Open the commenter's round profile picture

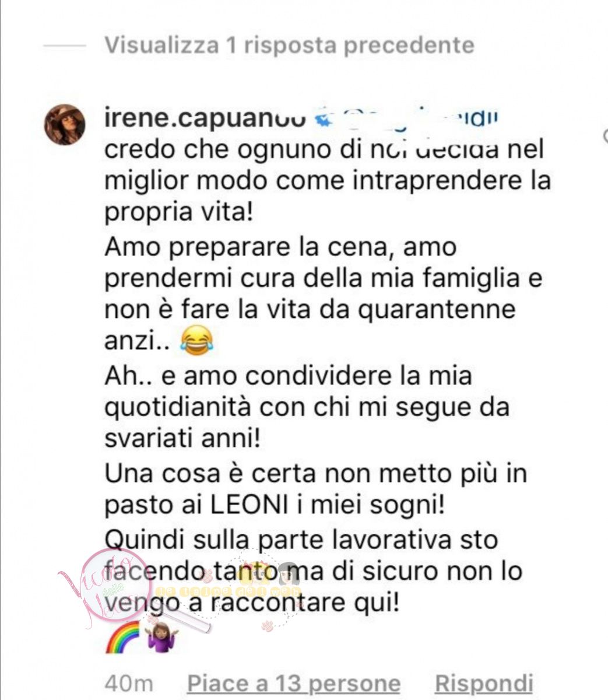(x=65, y=124)
